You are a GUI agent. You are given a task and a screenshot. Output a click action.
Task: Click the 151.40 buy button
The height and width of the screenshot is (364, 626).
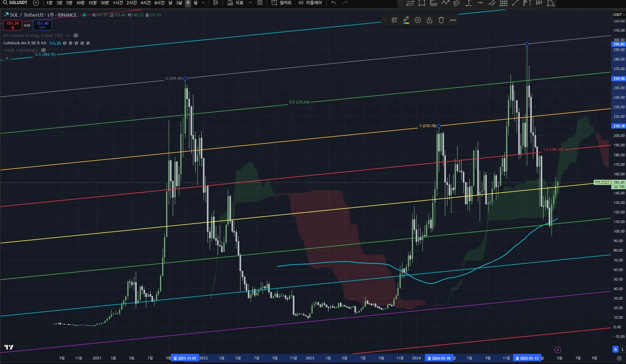pyautogui.click(x=42, y=25)
